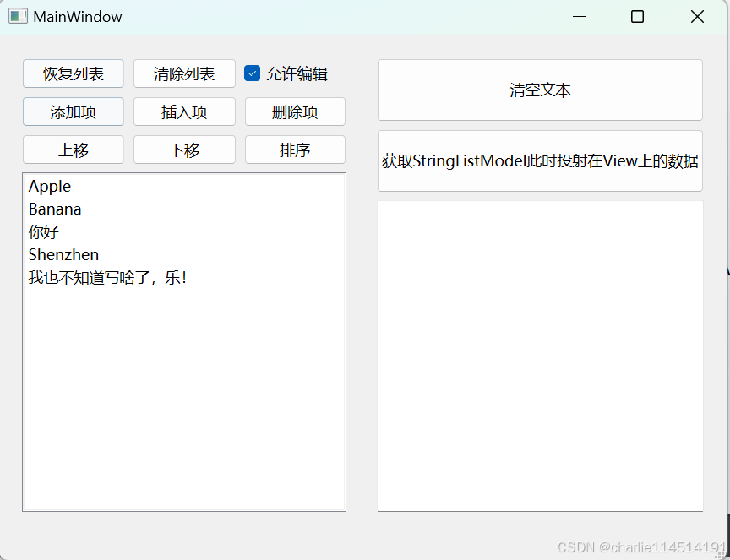Click the 清空文本 button
This screenshot has height=560, width=730.
(540, 90)
